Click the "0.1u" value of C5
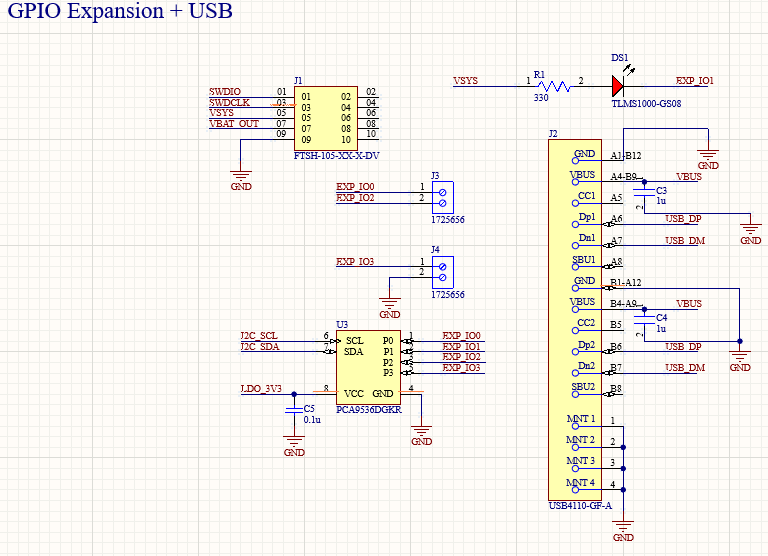This screenshot has height=556, width=768. coord(312,420)
